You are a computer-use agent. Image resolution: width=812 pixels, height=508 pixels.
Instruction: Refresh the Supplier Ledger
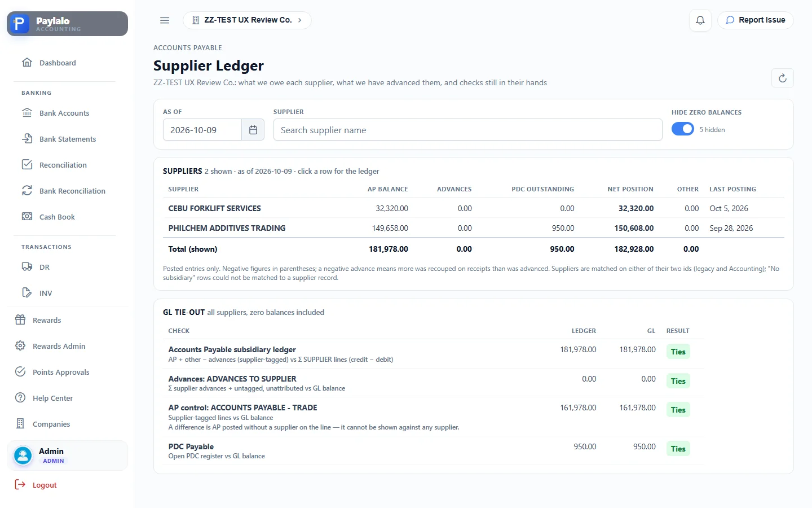tap(783, 78)
